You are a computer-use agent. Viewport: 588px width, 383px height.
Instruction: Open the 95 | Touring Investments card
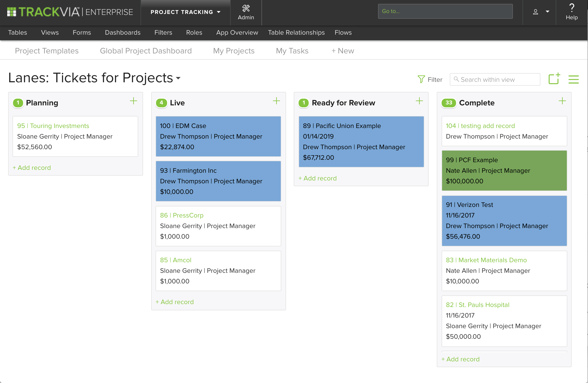coord(75,136)
